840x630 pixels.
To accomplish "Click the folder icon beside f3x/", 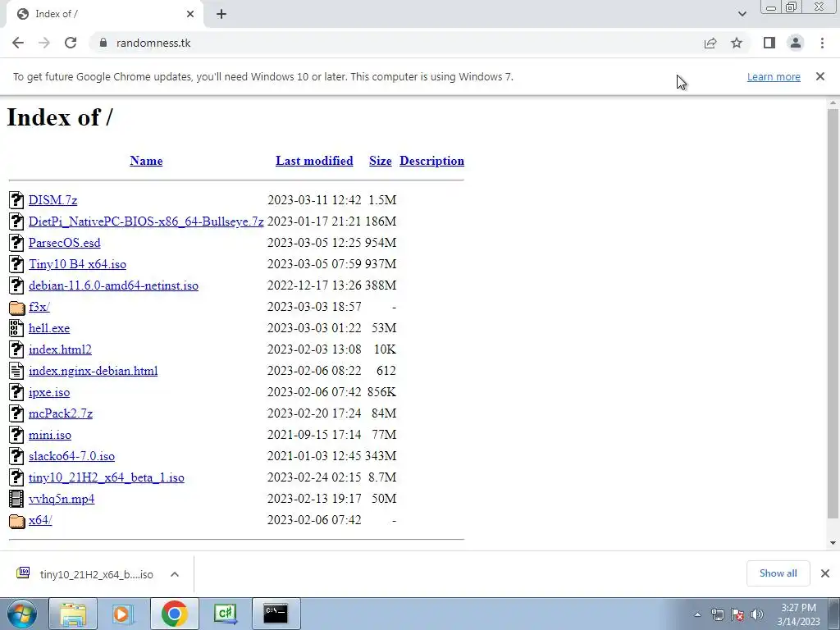I will click(x=17, y=308).
